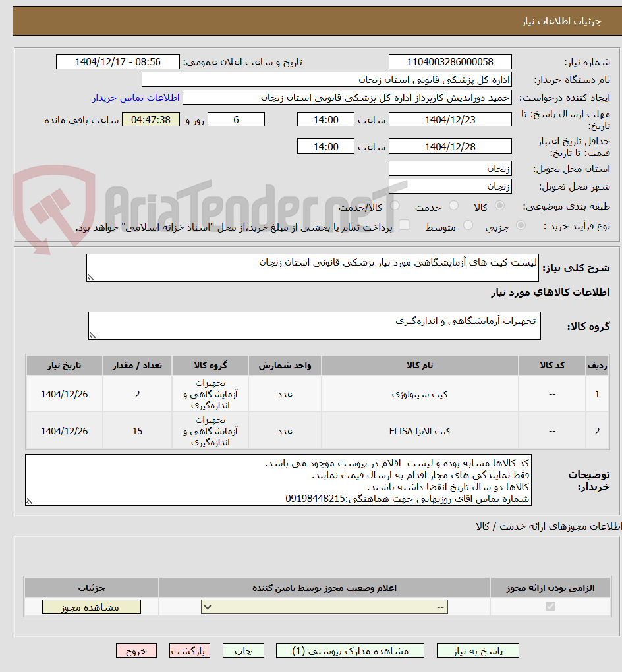Click the الزامی بودن ارائه مجوز column header

[550, 588]
